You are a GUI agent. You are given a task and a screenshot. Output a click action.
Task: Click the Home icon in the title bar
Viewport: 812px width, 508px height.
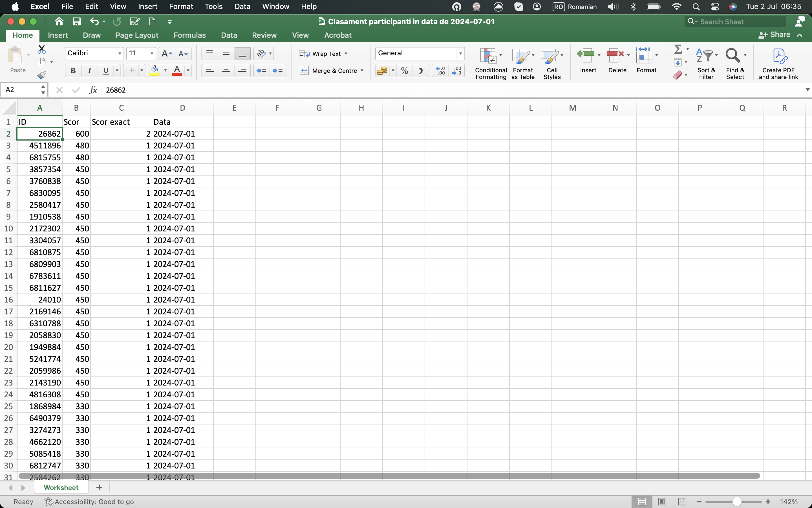59,21
